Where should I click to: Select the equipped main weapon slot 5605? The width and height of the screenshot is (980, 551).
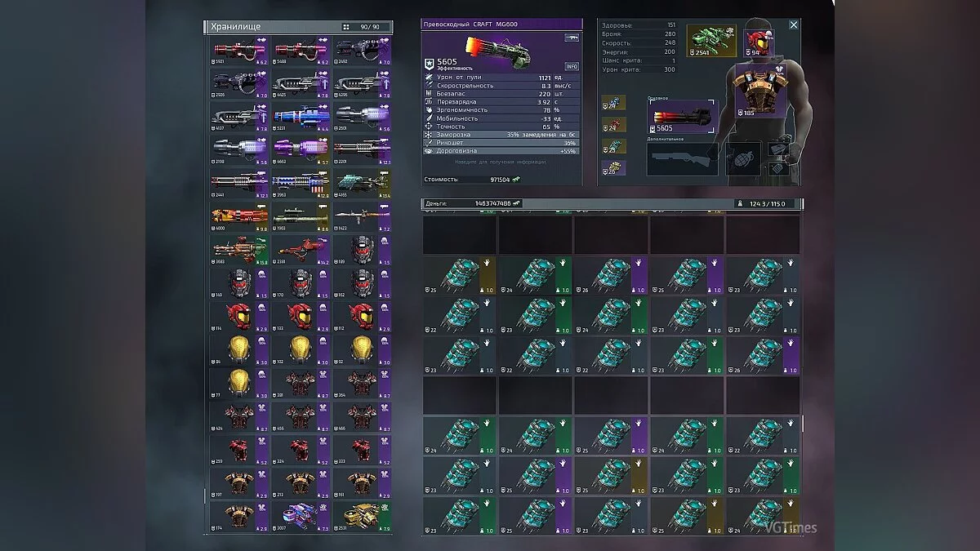682,118
